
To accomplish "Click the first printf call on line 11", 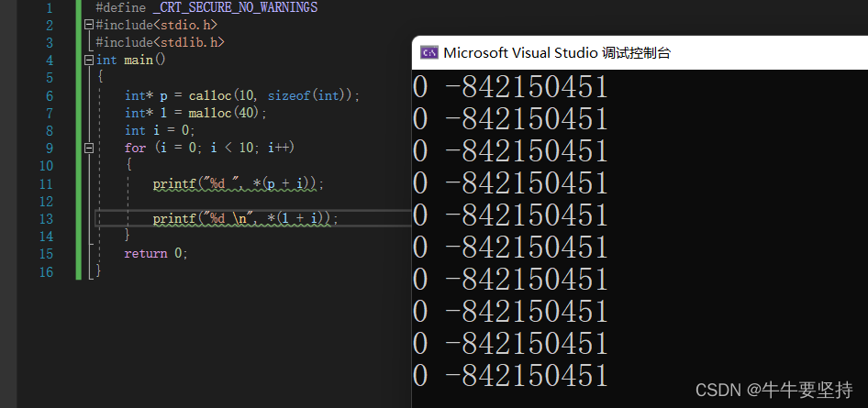I will click(x=172, y=183).
